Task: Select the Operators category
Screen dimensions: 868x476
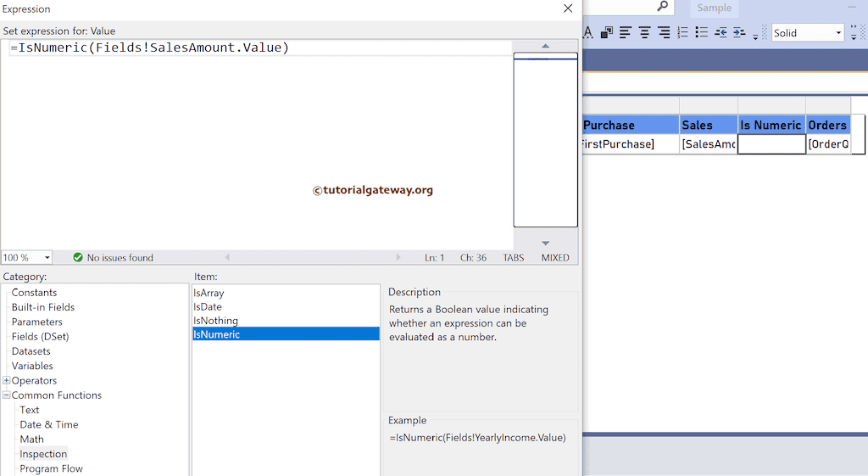Action: pyautogui.click(x=34, y=381)
